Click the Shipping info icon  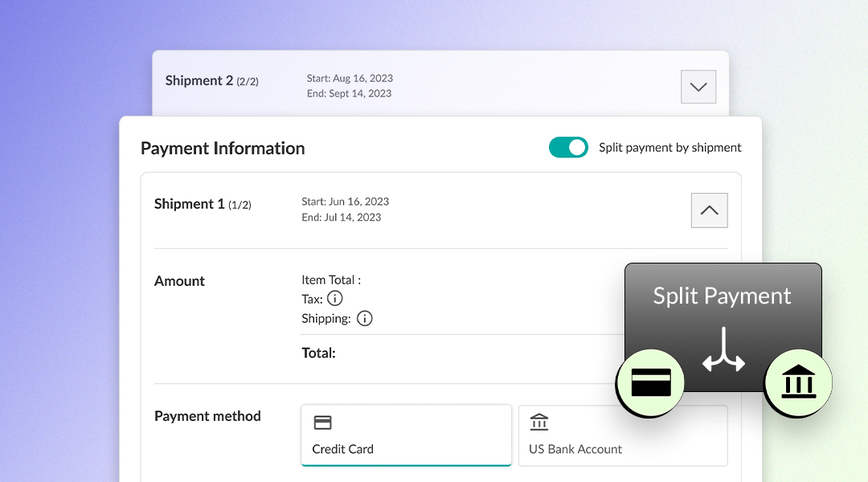(x=364, y=318)
